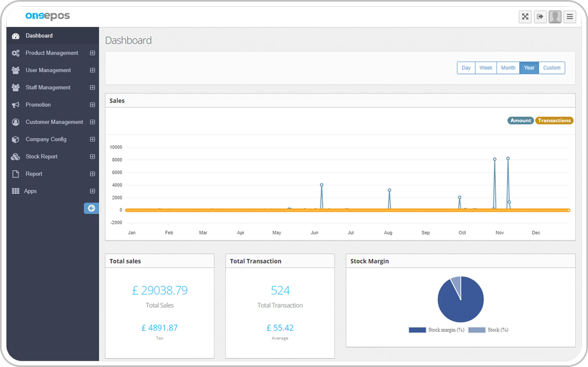Click the Promotion megaphone icon

[x=16, y=105]
